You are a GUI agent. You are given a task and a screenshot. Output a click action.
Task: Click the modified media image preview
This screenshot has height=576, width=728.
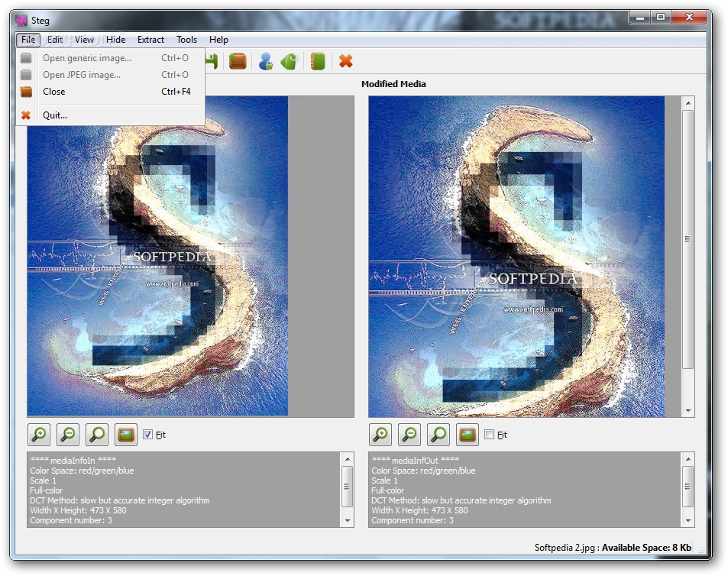click(x=516, y=257)
